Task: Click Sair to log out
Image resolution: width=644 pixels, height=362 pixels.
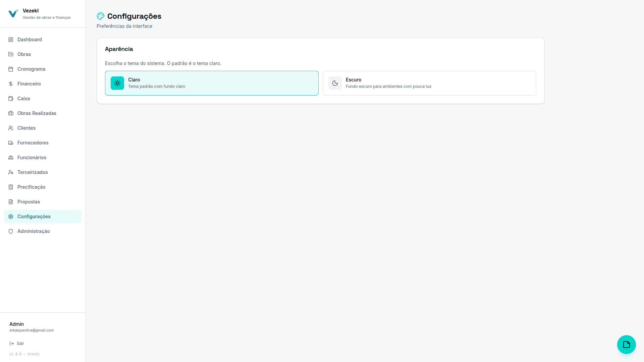Action: (x=17, y=344)
